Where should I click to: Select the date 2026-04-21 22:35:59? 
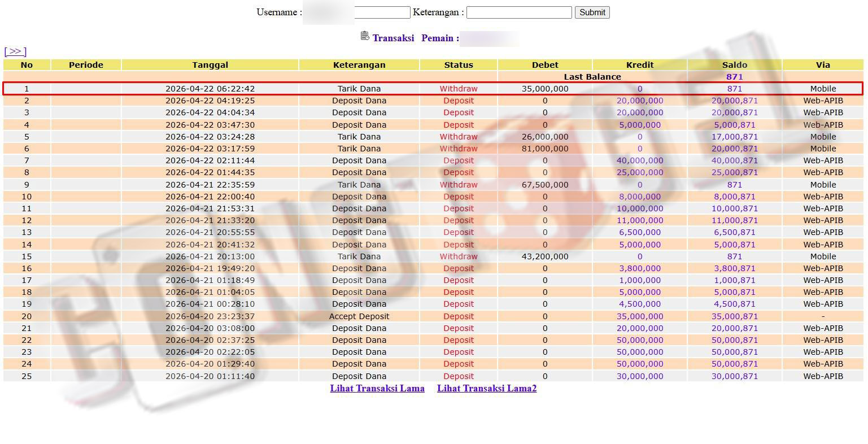pyautogui.click(x=210, y=185)
